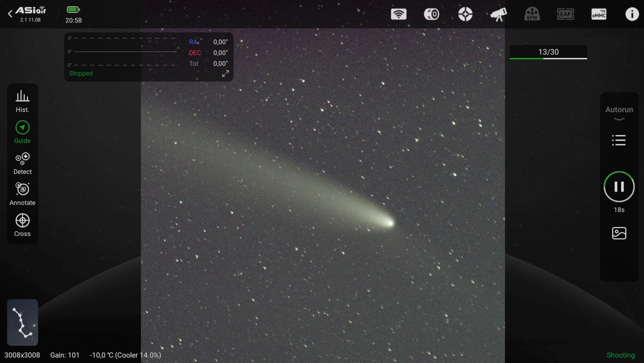The image size is (644, 363).
Task: Pause the shooting sequence
Action: (619, 187)
